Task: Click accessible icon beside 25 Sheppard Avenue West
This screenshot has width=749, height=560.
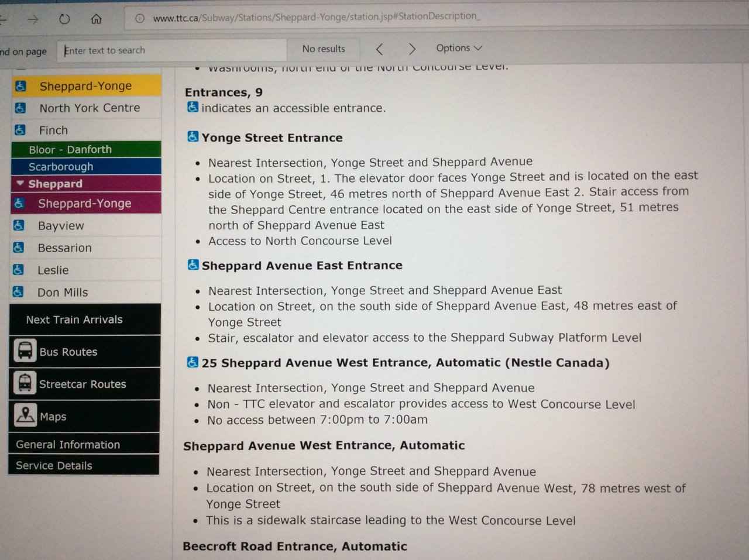Action: click(x=192, y=362)
